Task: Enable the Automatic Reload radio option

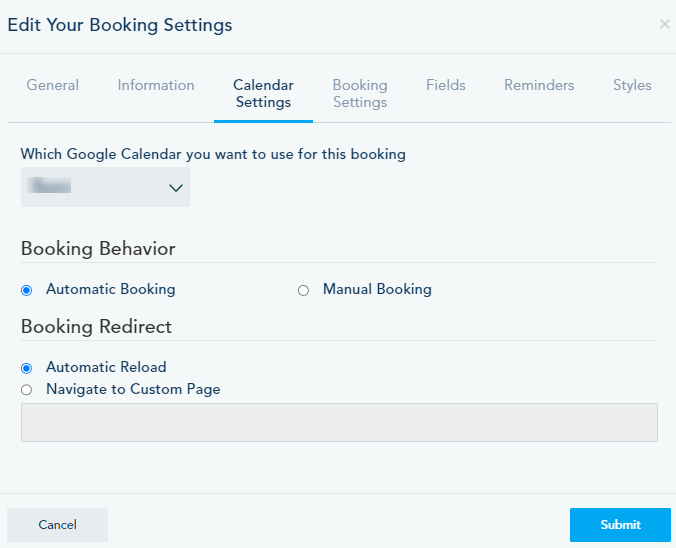Action: 26,368
